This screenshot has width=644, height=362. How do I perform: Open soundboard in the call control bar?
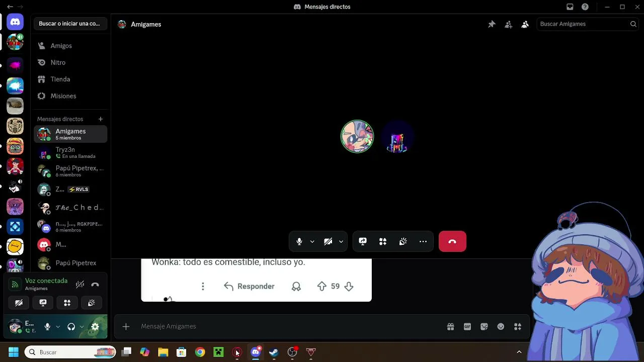point(403,242)
